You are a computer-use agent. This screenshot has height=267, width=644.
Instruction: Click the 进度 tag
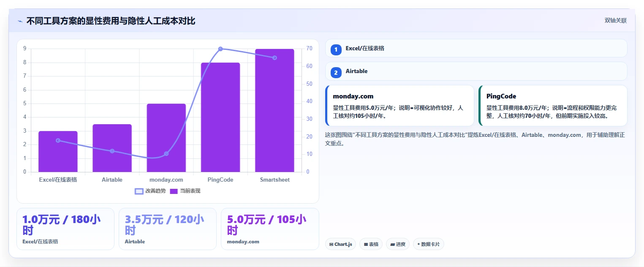[x=398, y=244]
